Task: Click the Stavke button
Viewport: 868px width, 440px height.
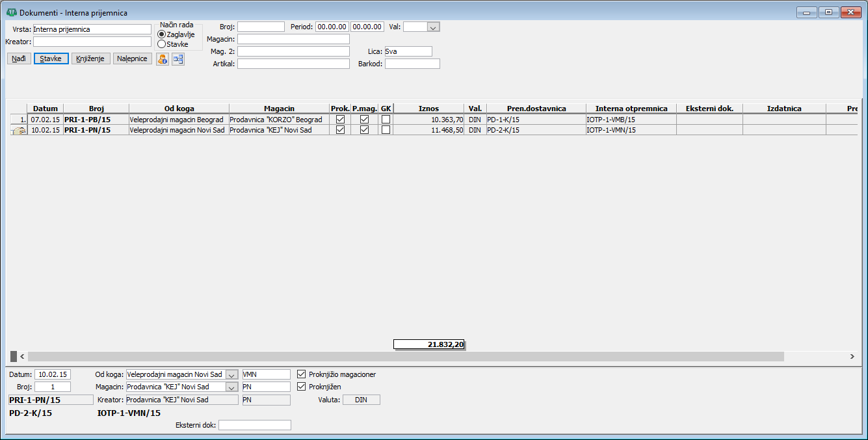Action: 51,58
